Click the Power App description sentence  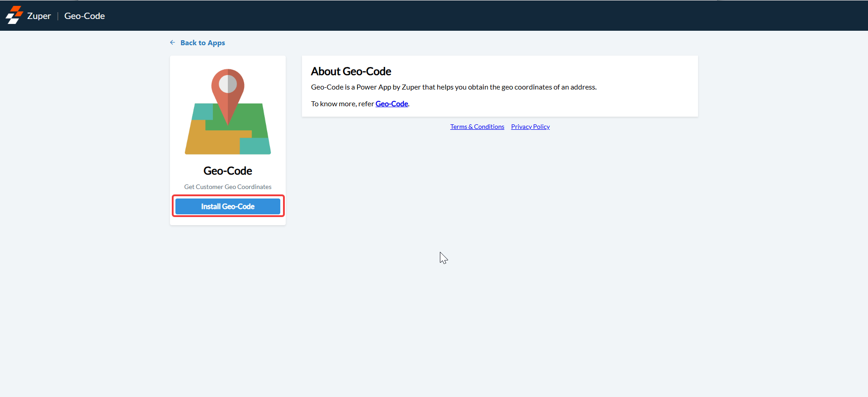[x=454, y=87]
